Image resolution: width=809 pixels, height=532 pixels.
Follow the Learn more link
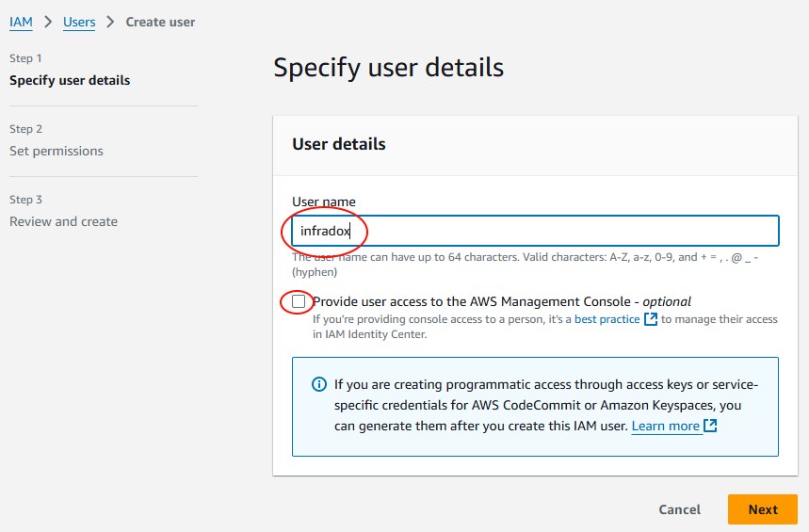click(x=665, y=427)
